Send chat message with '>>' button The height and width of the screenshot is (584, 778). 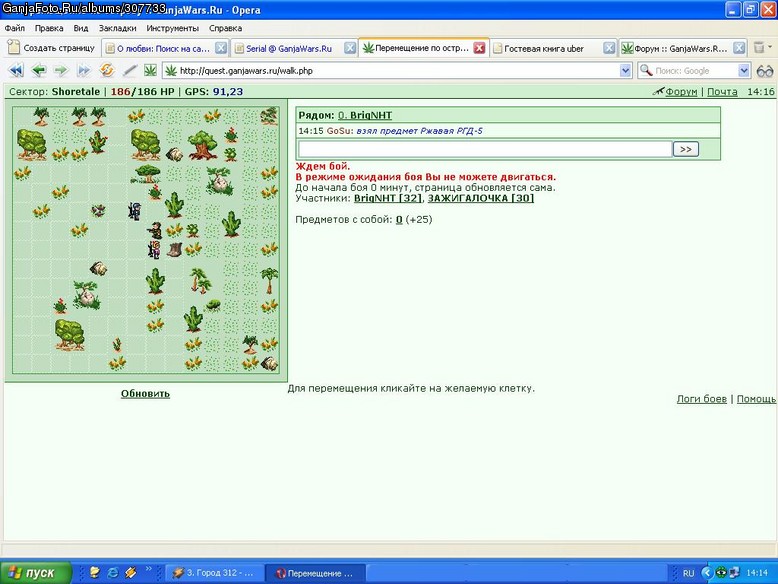coord(686,149)
